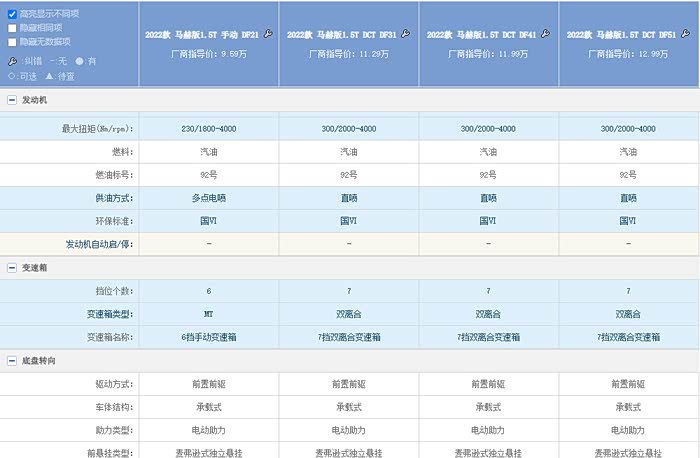Click price 厂商指导价: 11.29万

click(349, 54)
